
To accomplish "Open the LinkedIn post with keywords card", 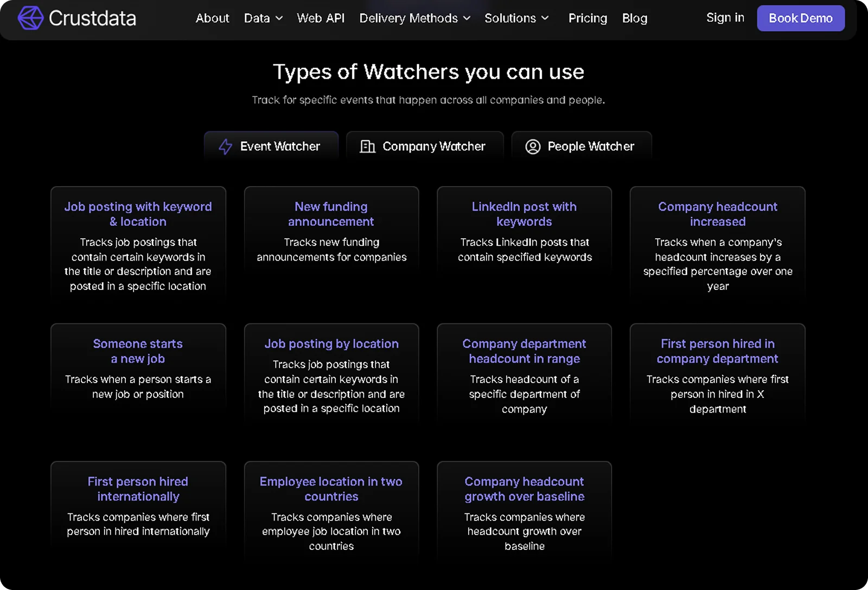I will click(524, 231).
